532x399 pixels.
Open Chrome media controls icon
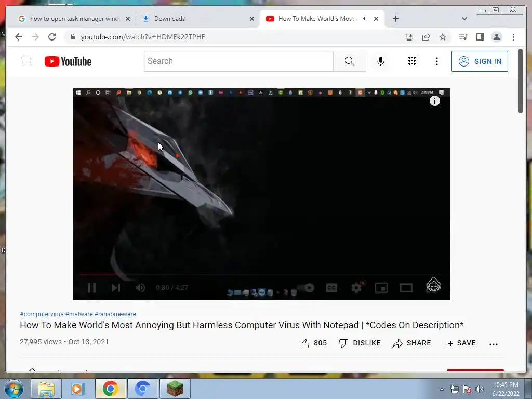pos(463,37)
